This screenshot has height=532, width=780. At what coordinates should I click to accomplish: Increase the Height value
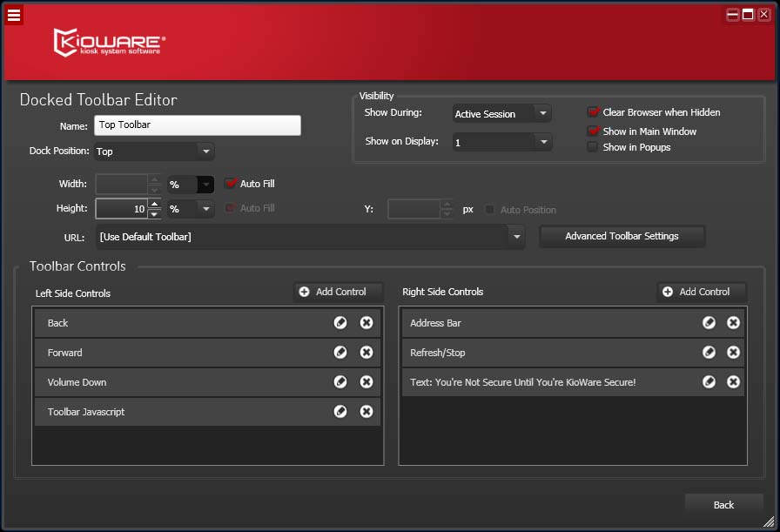155,204
